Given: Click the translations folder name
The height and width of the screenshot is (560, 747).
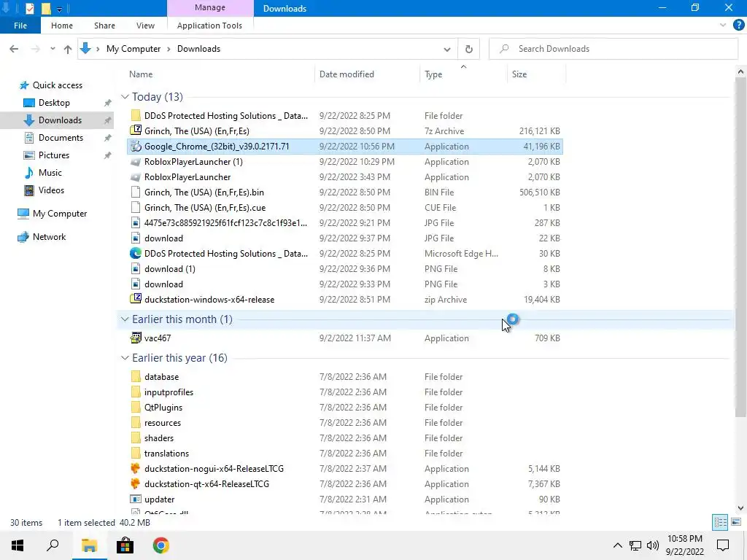Looking at the screenshot, I should click(x=167, y=454).
